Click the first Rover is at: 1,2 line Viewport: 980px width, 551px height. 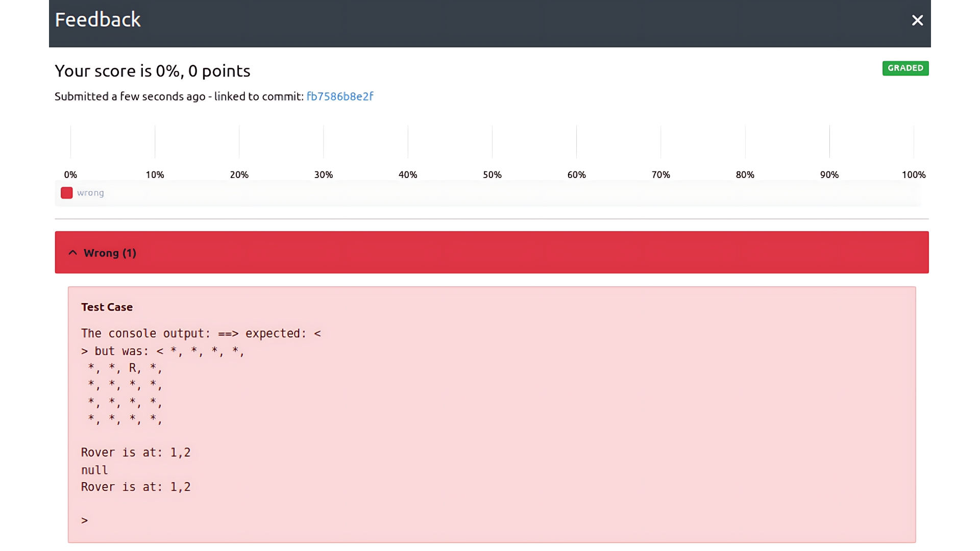(136, 453)
